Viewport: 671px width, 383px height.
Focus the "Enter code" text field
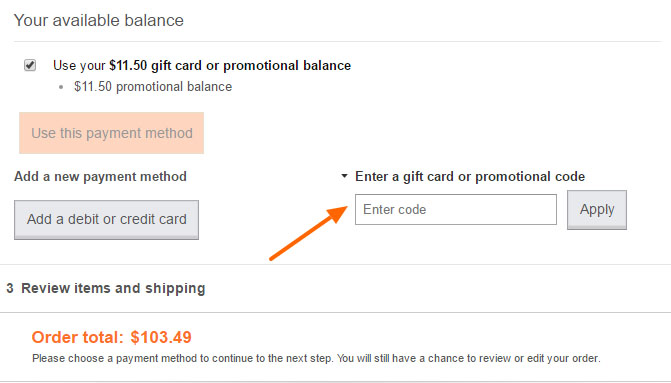tap(456, 209)
